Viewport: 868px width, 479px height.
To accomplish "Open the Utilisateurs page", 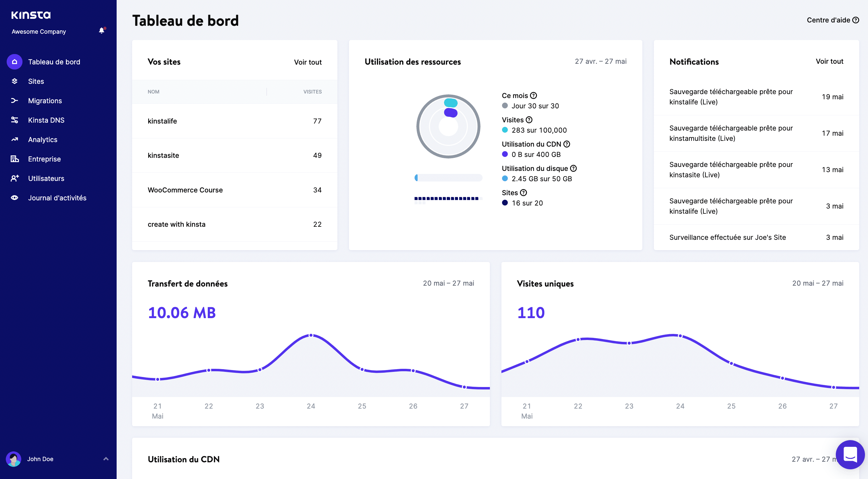I will (46, 178).
